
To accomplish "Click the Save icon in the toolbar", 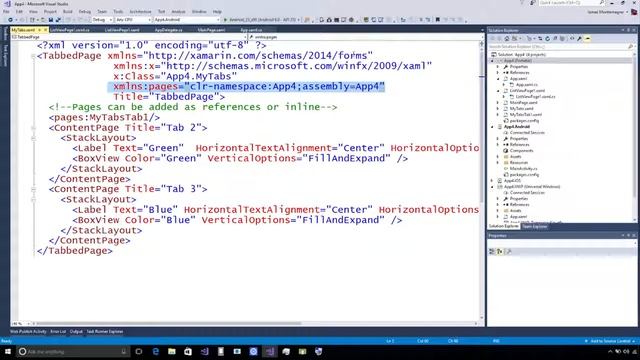I will pyautogui.click(x=51, y=20).
